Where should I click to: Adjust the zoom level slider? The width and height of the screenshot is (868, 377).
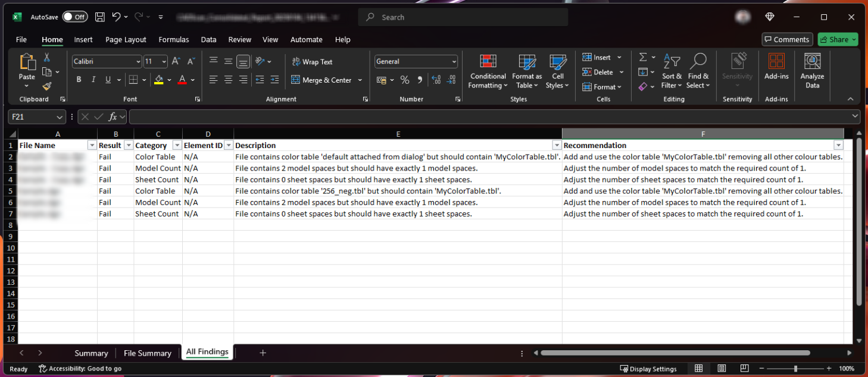tap(795, 369)
